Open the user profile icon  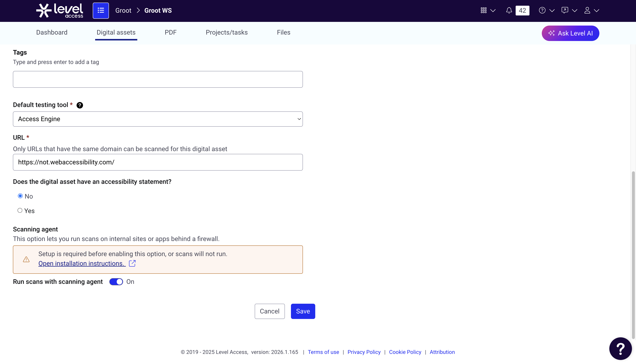point(587,10)
